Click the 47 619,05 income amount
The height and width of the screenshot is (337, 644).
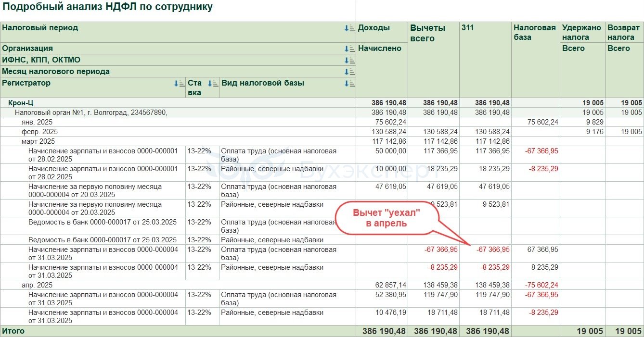pyautogui.click(x=390, y=187)
